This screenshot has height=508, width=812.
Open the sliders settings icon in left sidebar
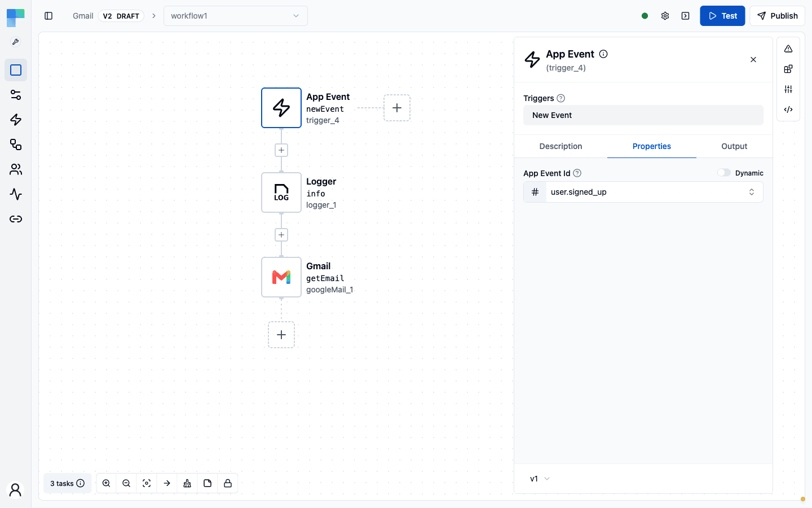pyautogui.click(x=16, y=95)
